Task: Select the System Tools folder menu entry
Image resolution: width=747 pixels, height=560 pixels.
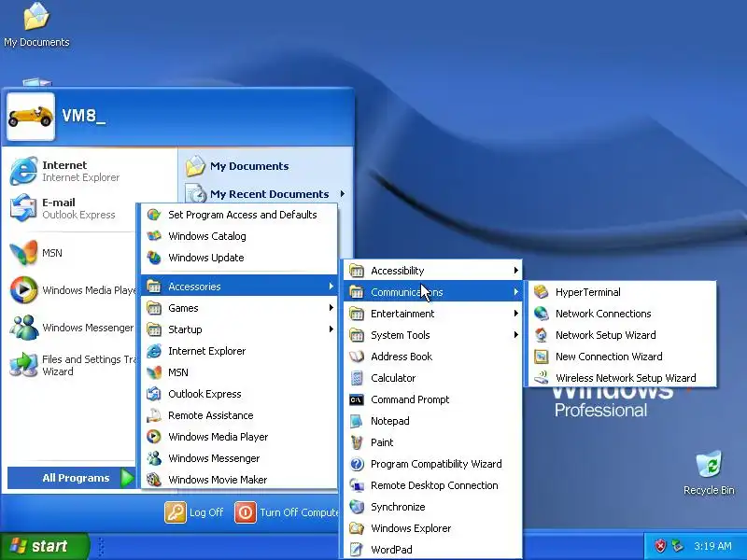Action: 432,335
